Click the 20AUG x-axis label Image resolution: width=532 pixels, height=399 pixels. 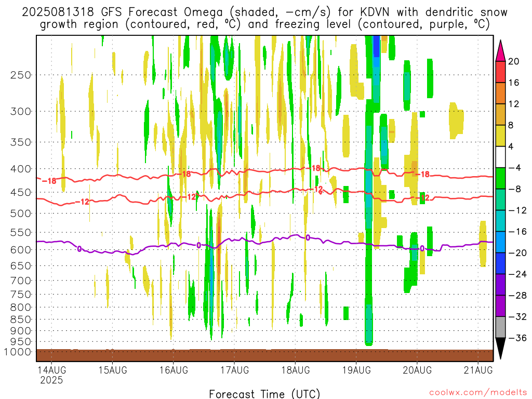(417, 370)
